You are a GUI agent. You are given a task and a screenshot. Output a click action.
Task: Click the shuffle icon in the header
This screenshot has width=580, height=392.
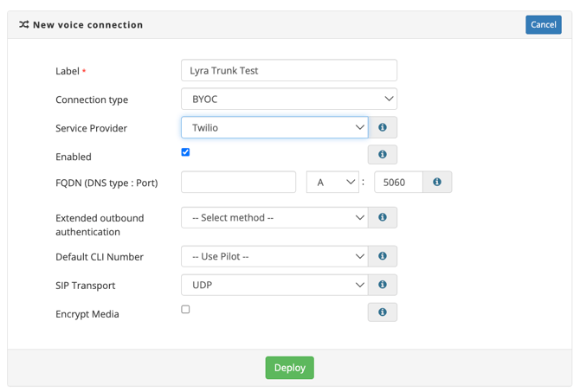pyautogui.click(x=23, y=25)
